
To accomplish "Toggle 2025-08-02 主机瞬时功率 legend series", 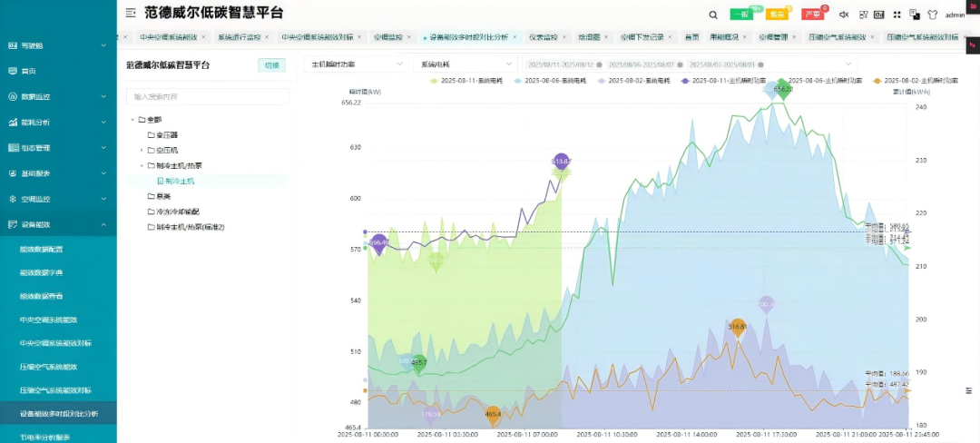I will click(909, 81).
